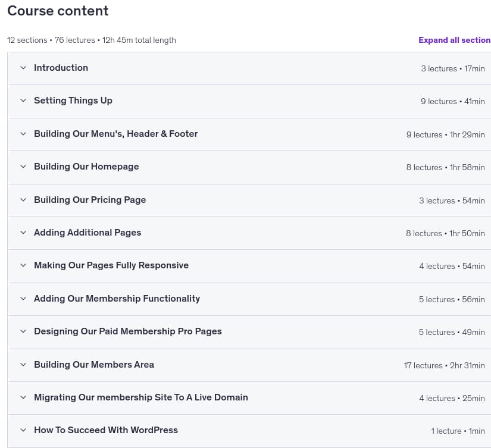Image resolution: width=491 pixels, height=448 pixels.
Task: Click the Building Our Members Area title
Action: (94, 365)
